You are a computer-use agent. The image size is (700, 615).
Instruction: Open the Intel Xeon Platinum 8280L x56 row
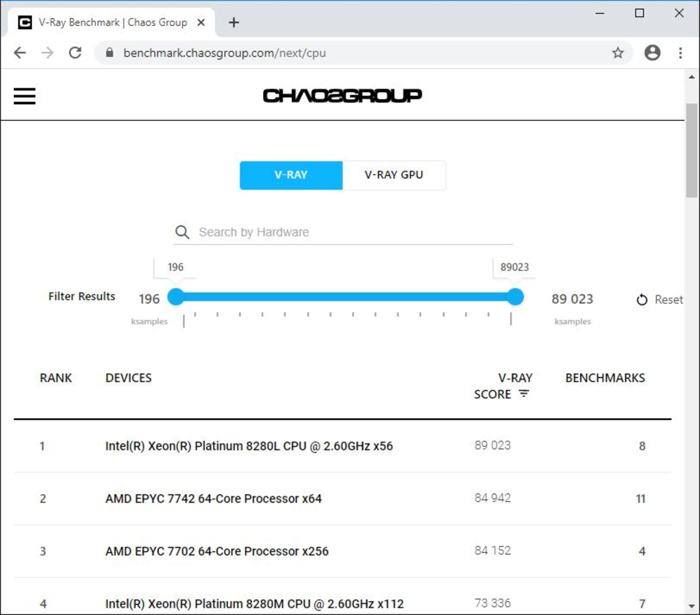click(343, 446)
